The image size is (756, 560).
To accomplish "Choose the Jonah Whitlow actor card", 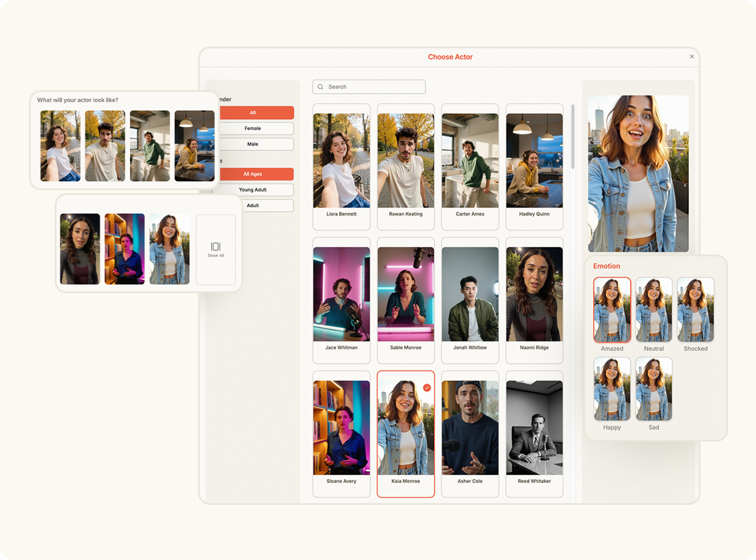I will pos(470,300).
